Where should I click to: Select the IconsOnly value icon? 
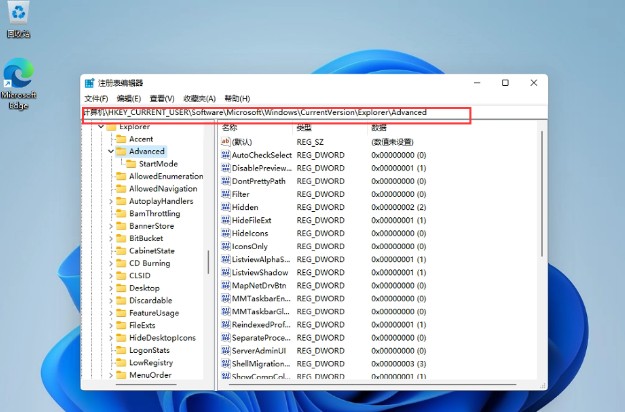[226, 246]
